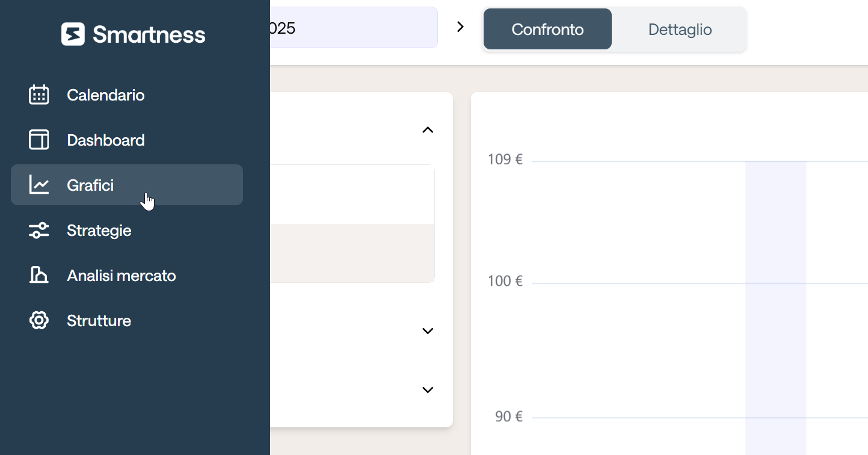This screenshot has width=868, height=455.
Task: Click the highlighted column in the chart
Action: 775,308
